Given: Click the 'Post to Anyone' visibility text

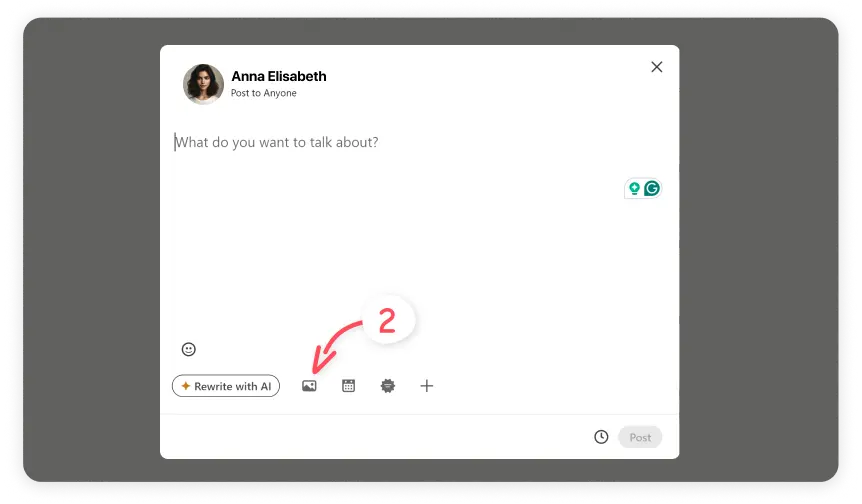Looking at the screenshot, I should (263, 93).
